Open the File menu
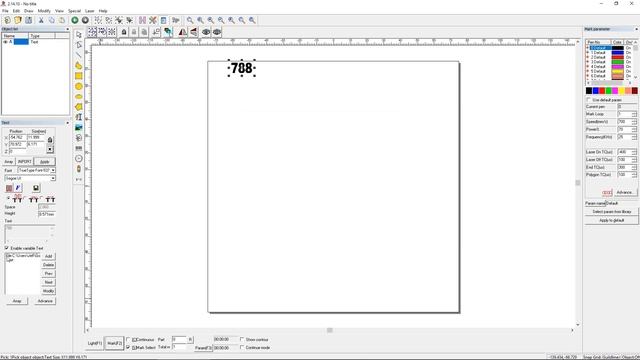The width and height of the screenshot is (640, 360). tap(5, 11)
